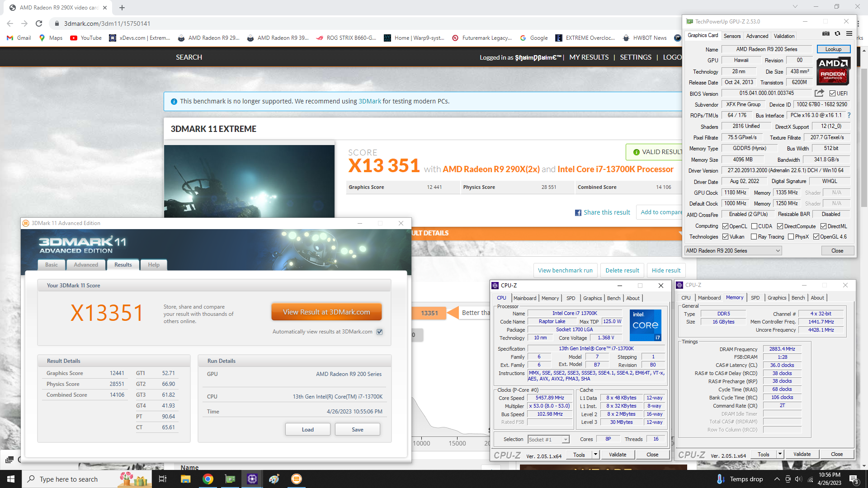Viewport: 868px width, 488px height.
Task: Click the volume icon in system tray
Action: point(798,479)
